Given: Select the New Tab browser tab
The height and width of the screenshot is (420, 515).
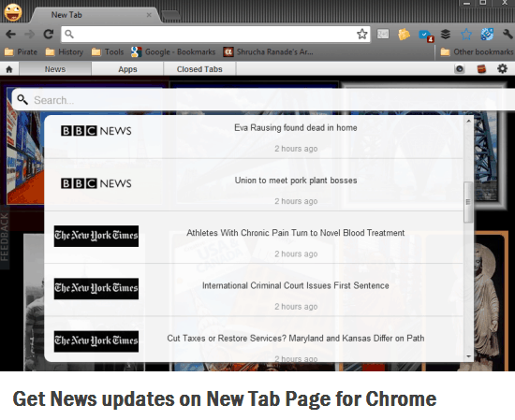Looking at the screenshot, I should coord(96,15).
